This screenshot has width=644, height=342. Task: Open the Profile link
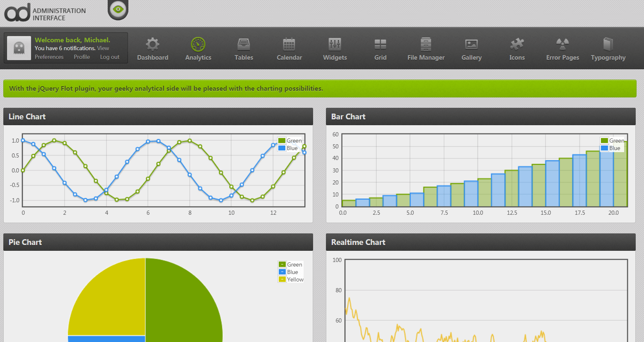(82, 57)
